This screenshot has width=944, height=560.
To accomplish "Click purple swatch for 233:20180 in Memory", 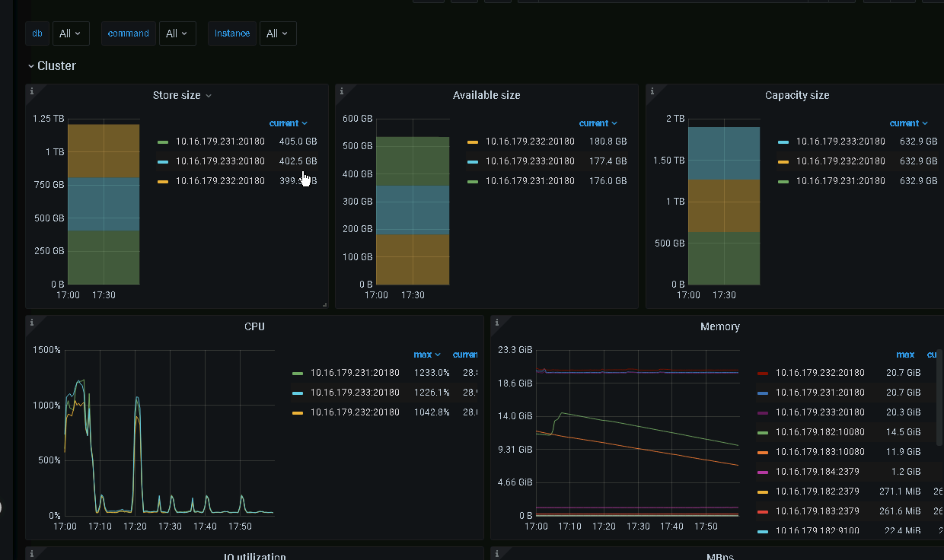I will click(x=763, y=412).
